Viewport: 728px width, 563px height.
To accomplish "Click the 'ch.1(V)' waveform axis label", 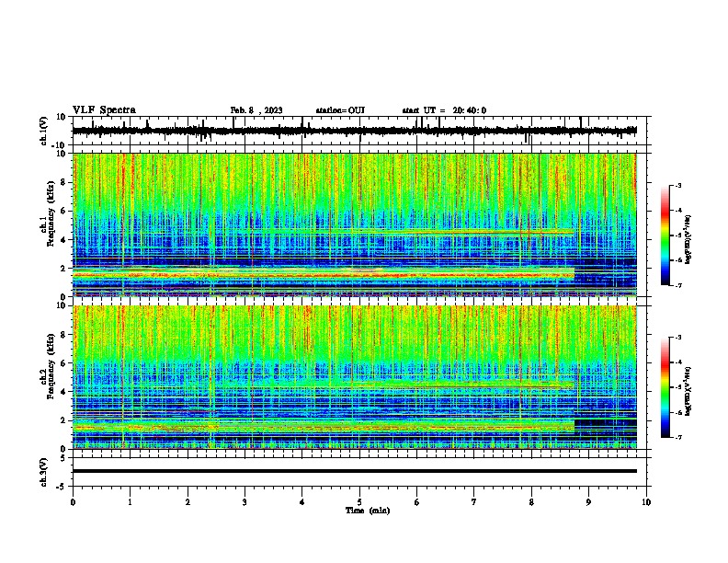I will [x=44, y=131].
